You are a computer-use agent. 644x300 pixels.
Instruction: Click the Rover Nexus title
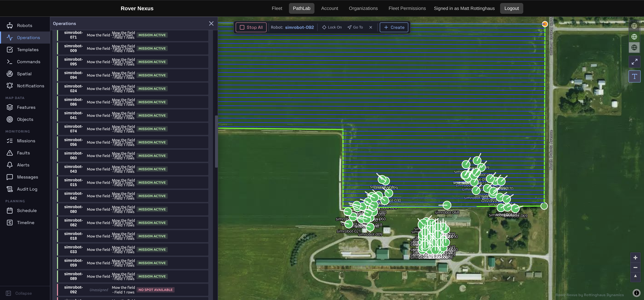coord(137,9)
